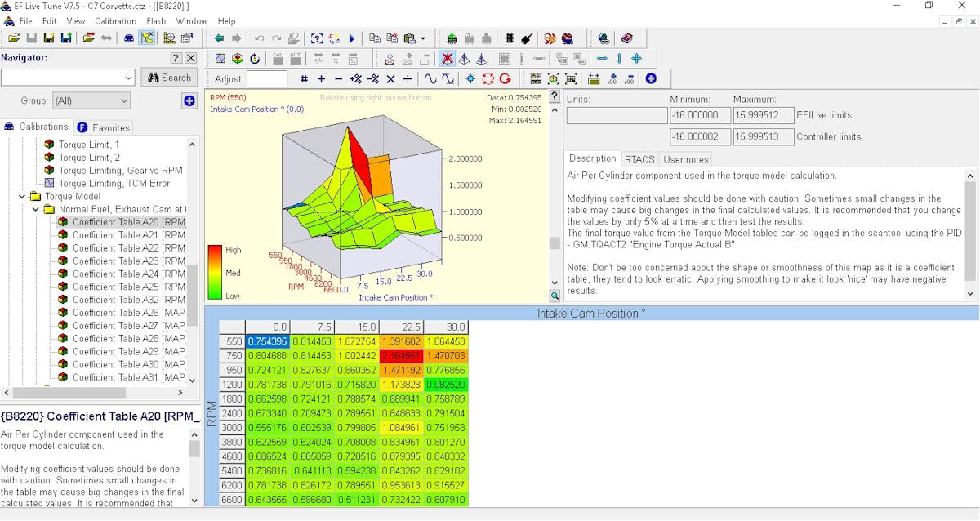Click the multiply values icon in Adjust toolbar

[x=390, y=79]
